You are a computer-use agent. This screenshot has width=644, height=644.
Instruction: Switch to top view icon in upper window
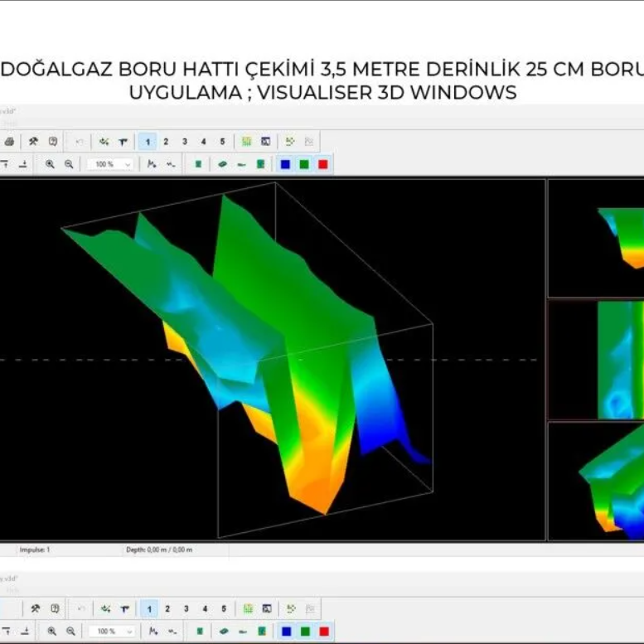(x=198, y=164)
